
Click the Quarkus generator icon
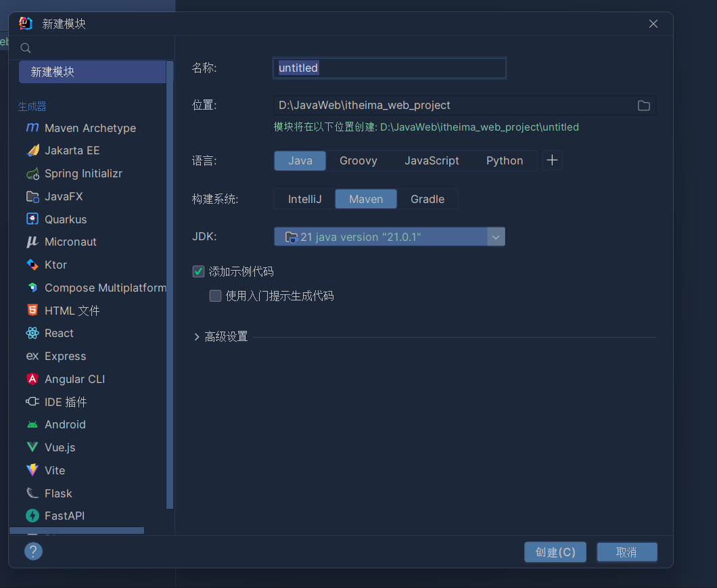(x=32, y=219)
